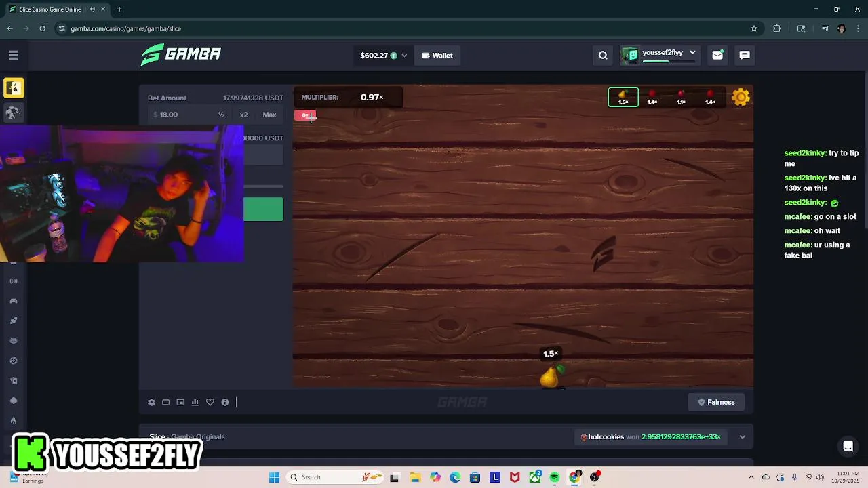Open the Windows Start menu
This screenshot has height=488, width=868.
pyautogui.click(x=274, y=477)
